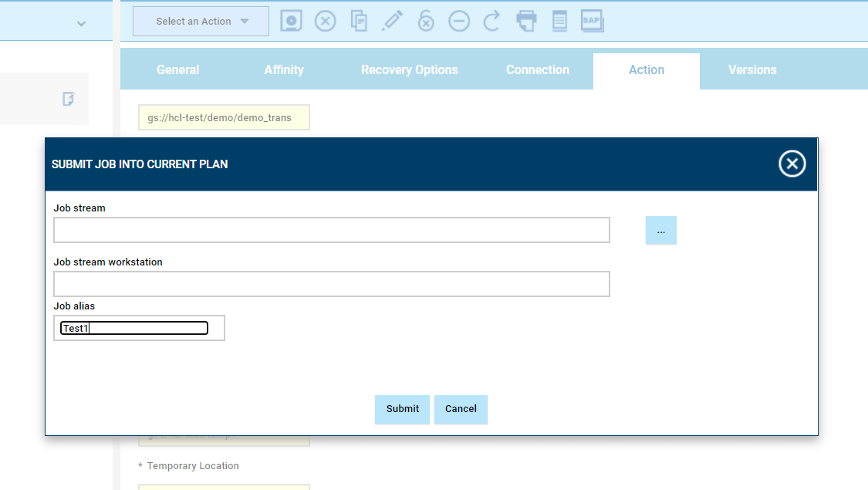Viewport: 868px width, 490px height.
Task: Cancel the submit job dialog
Action: click(x=461, y=409)
